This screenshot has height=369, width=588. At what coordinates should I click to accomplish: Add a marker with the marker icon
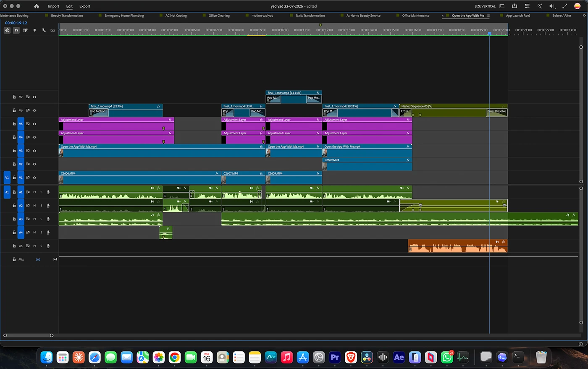click(x=34, y=30)
